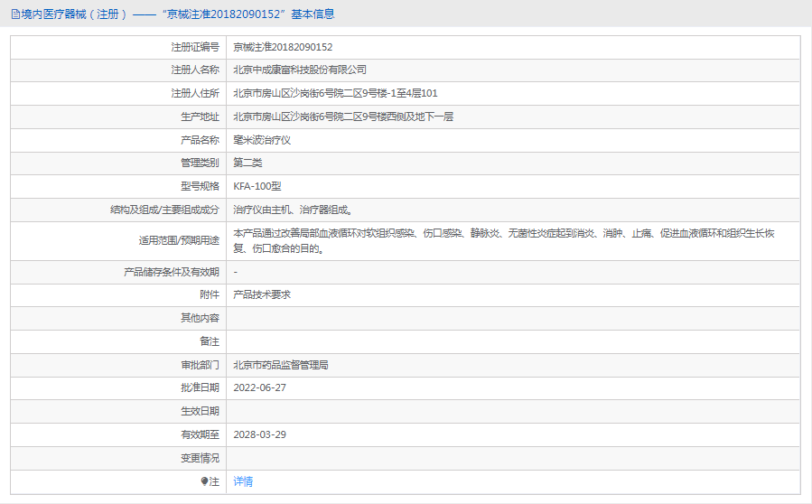Click the 适用范围/预期用途 label
Viewport: 812px width, 504px height.
[x=179, y=241]
